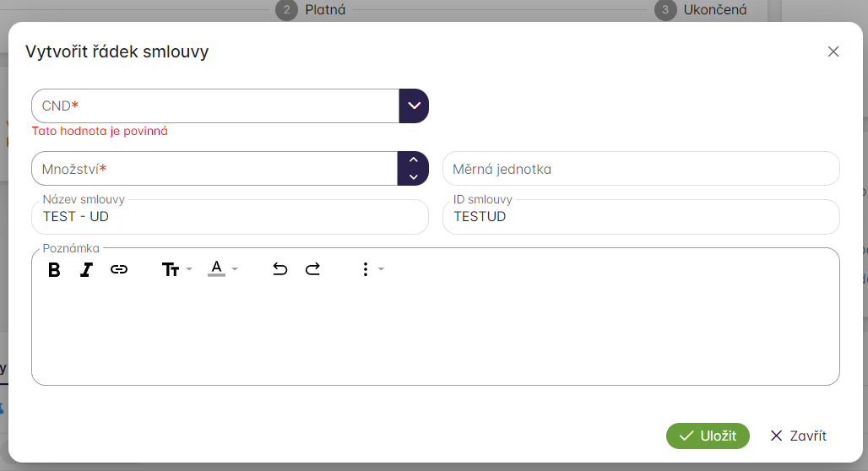Click the Množství number field
The image size is (868, 471).
point(214,169)
